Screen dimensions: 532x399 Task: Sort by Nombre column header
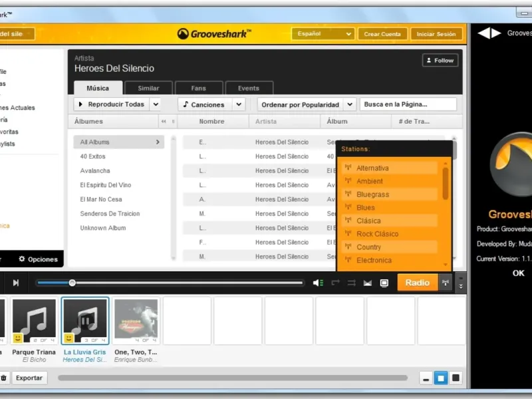tap(211, 122)
